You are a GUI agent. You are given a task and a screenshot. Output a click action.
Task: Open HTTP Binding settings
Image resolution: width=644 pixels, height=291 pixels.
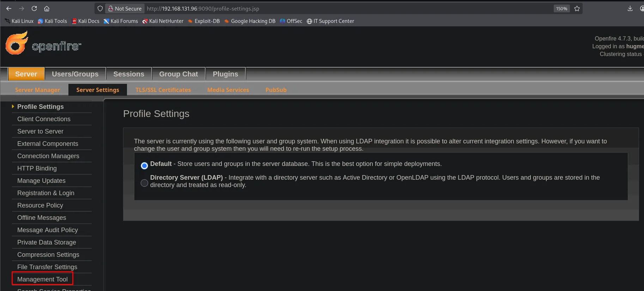click(x=37, y=168)
